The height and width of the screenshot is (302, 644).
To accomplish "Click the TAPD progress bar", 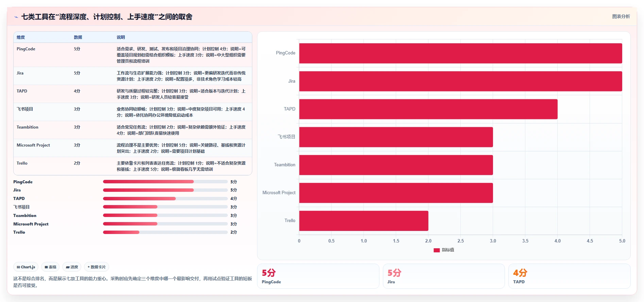I will (x=165, y=199).
